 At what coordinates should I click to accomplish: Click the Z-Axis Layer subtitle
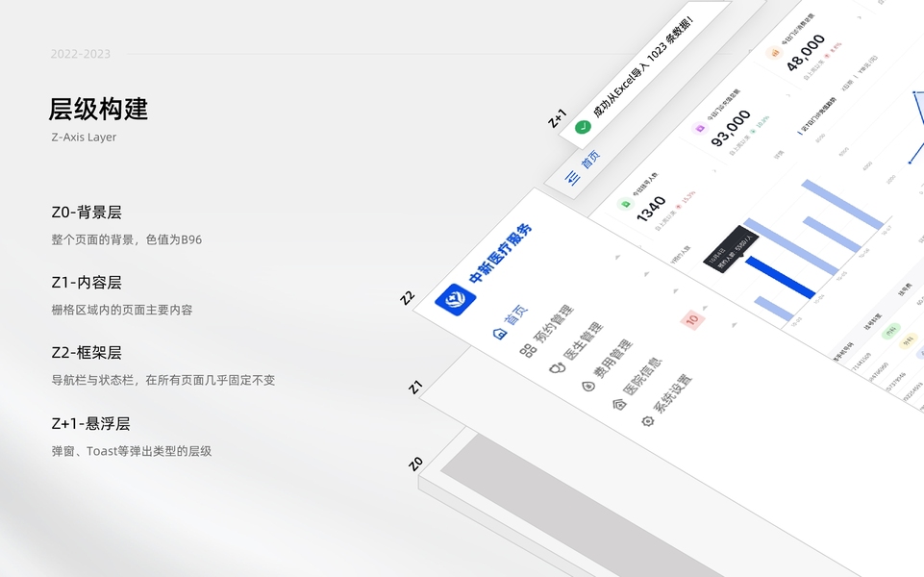[x=84, y=137]
